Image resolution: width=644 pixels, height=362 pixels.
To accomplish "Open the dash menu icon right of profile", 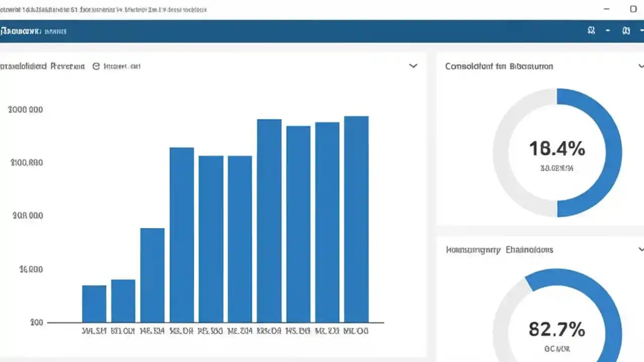I will [x=608, y=30].
